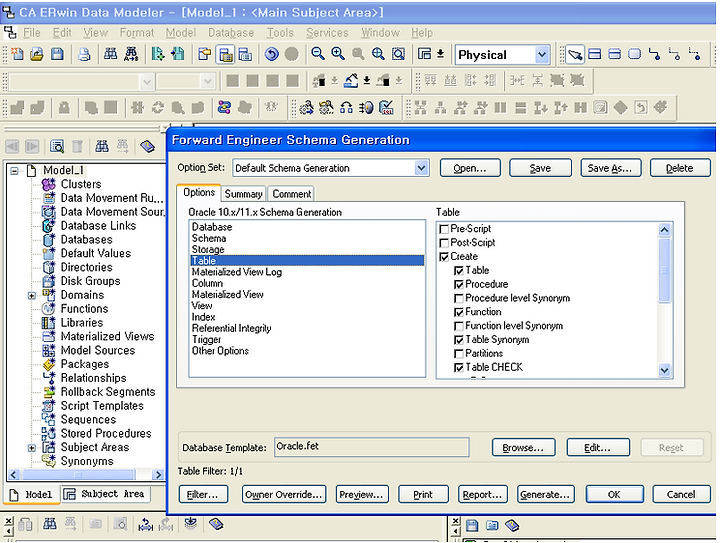Enable the Partitions checkbox

tap(459, 354)
